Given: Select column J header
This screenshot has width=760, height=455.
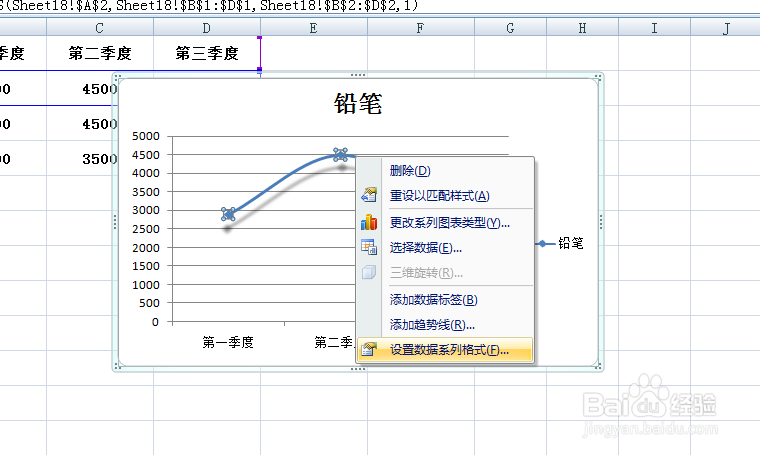Looking at the screenshot, I should coord(726,28).
